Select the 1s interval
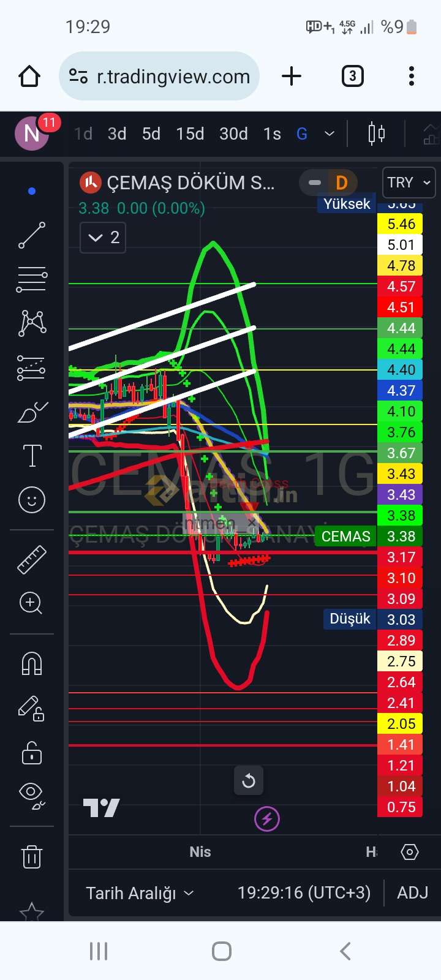The image size is (441, 980). (272, 134)
